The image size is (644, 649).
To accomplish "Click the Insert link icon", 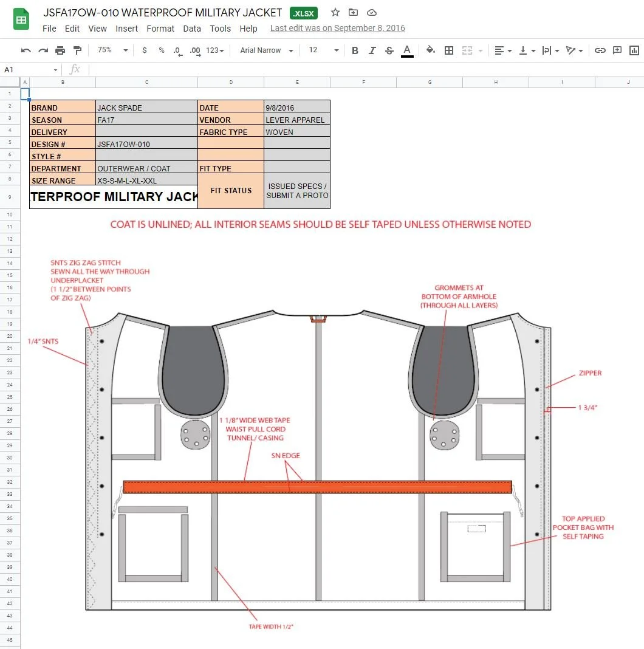I will (x=600, y=50).
